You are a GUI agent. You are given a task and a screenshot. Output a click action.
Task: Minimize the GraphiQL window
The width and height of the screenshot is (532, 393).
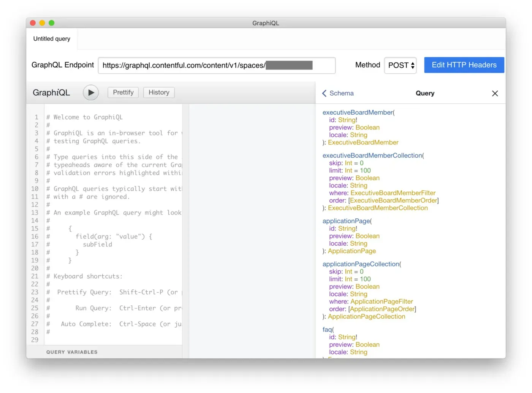(x=42, y=23)
